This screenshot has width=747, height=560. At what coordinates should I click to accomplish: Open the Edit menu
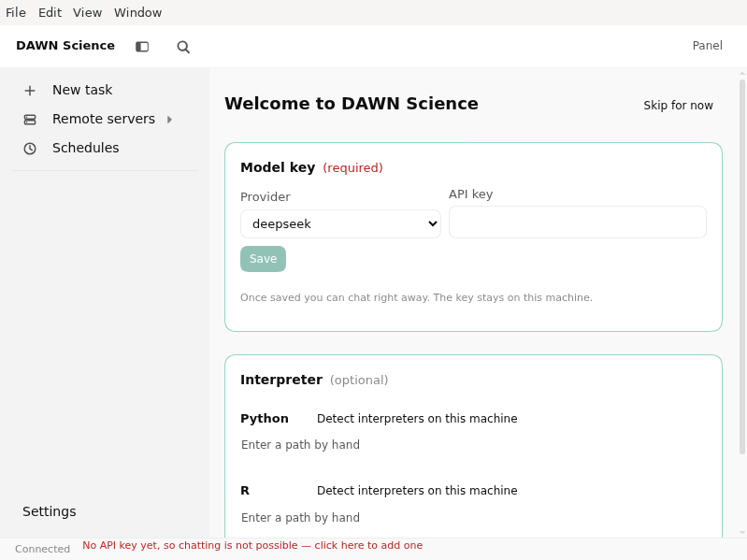click(50, 12)
